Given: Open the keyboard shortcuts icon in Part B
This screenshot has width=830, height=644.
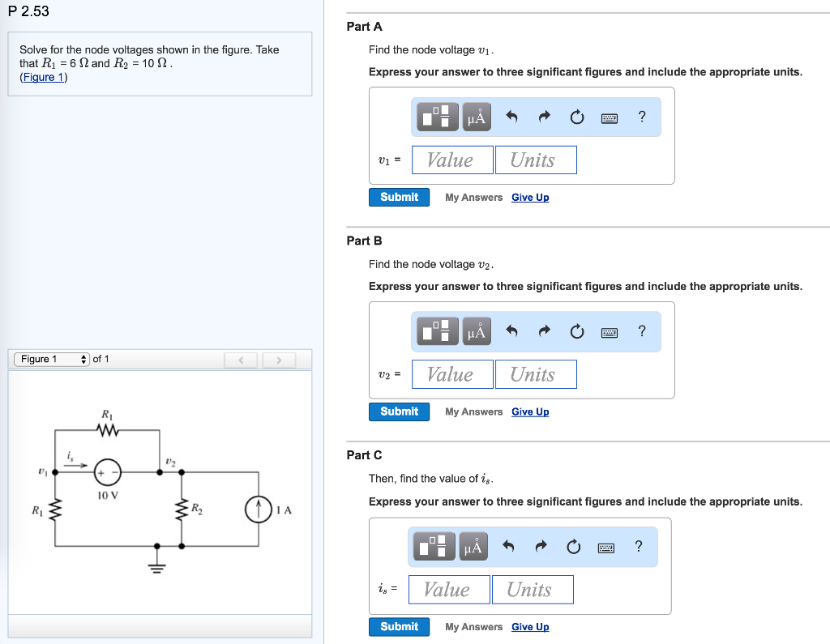Looking at the screenshot, I should coord(609,331).
